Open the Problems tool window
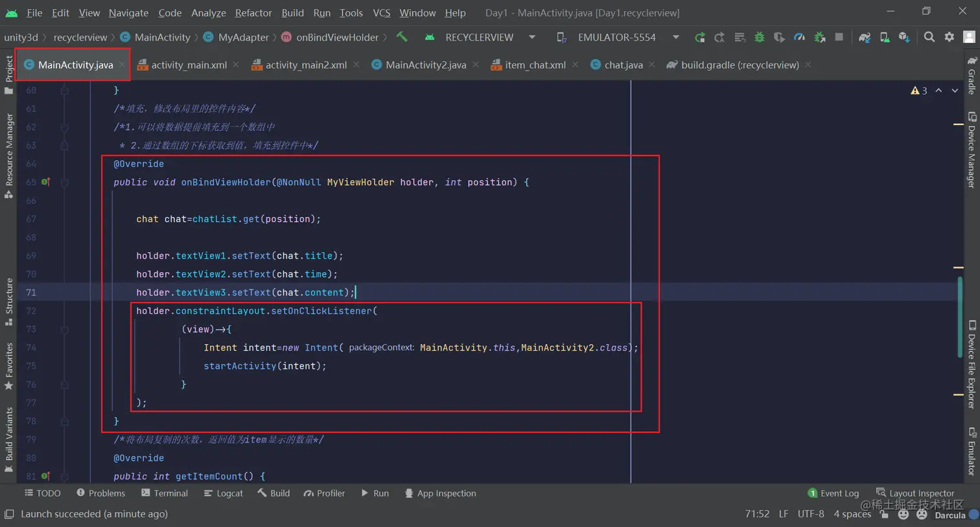 pyautogui.click(x=100, y=493)
